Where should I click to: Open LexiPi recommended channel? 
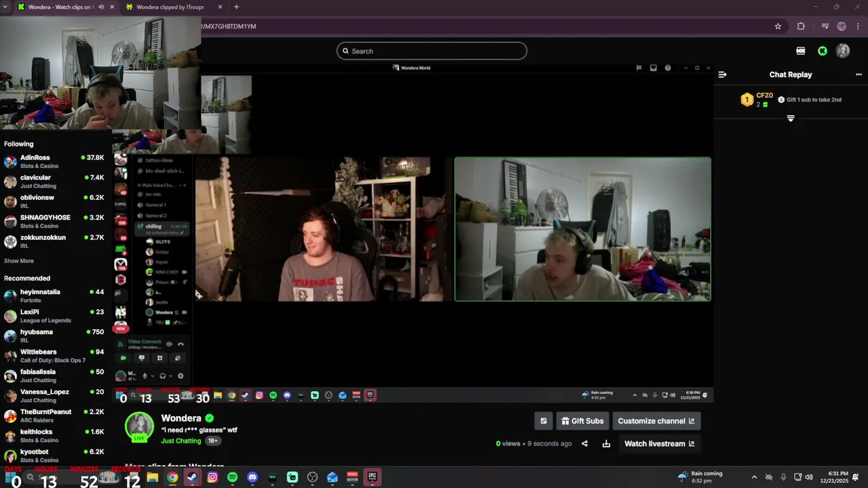tap(54, 316)
